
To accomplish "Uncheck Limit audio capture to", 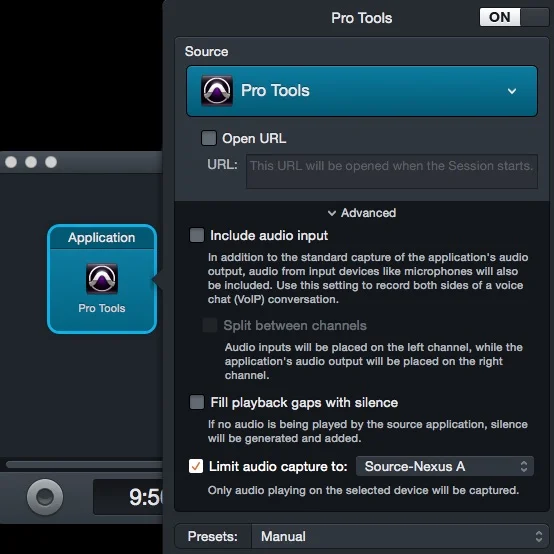I will 196,466.
